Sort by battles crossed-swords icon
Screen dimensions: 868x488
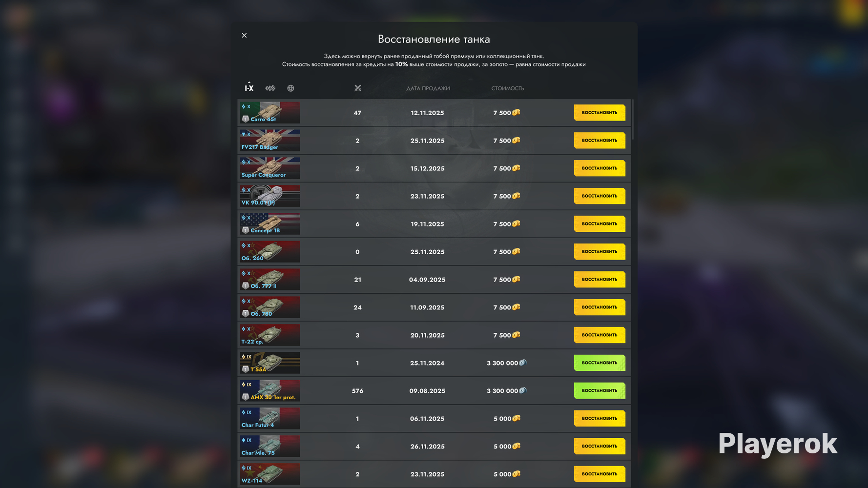(x=358, y=88)
